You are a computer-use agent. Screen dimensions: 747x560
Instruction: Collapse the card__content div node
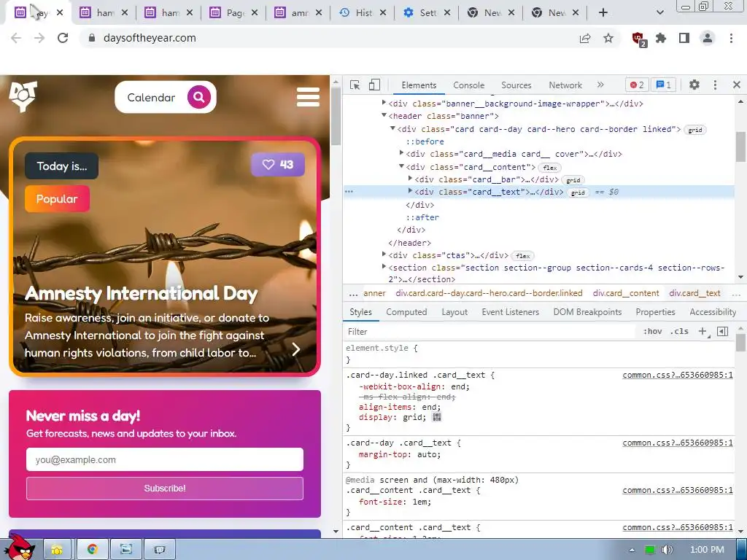tap(401, 166)
